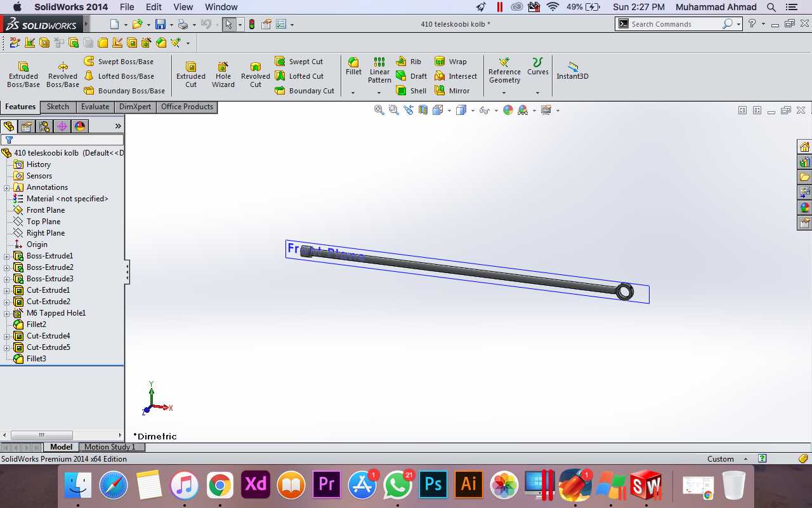Open the File menu
The width and height of the screenshot is (812, 508).
127,7
